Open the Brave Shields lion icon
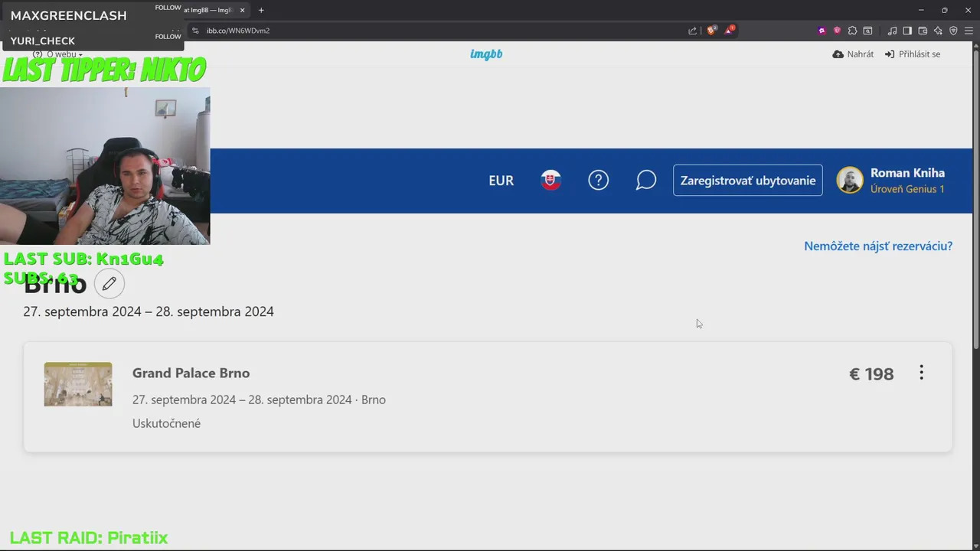 tap(711, 31)
